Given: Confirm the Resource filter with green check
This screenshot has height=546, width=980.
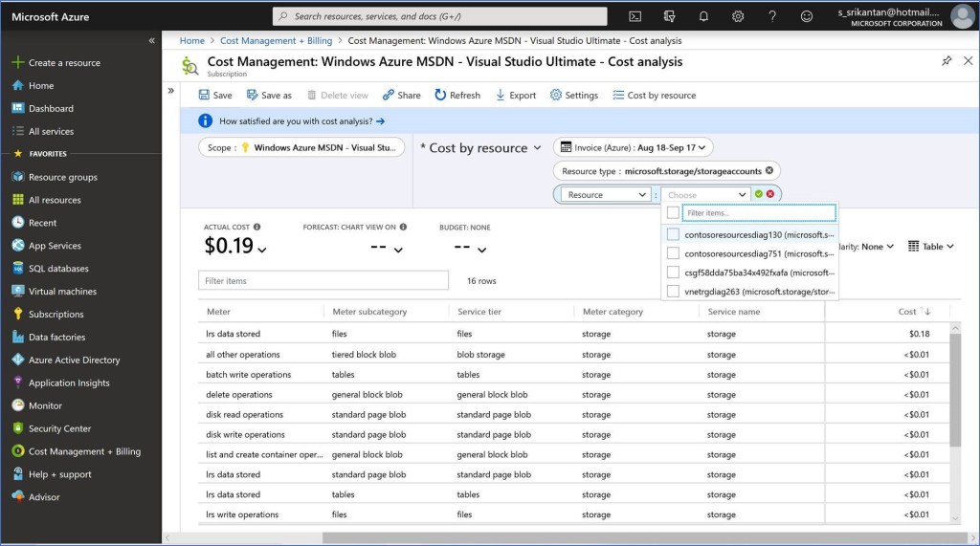Looking at the screenshot, I should [x=759, y=194].
